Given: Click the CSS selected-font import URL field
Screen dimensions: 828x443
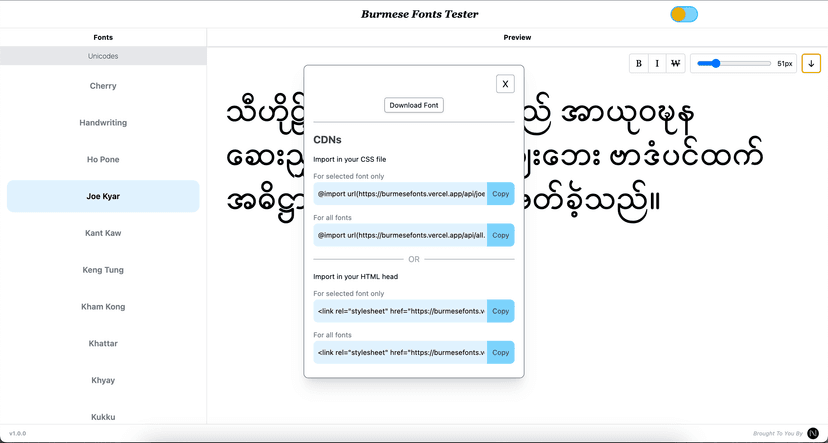Looking at the screenshot, I should click(x=400, y=194).
